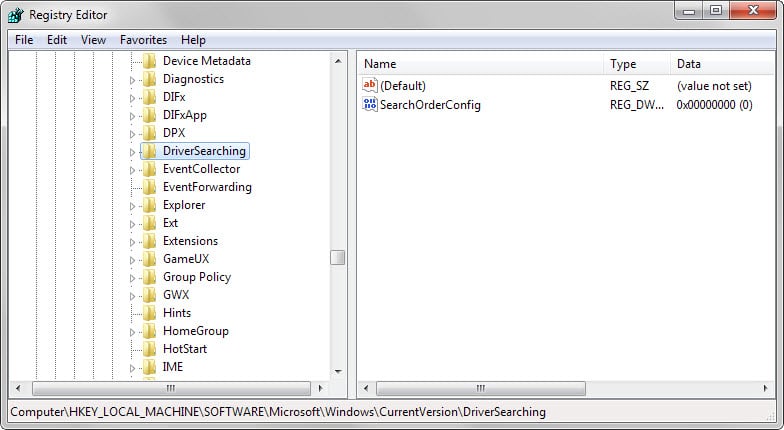Click the (Default) string value icon
Viewport: 784px width, 430px height.
[x=370, y=86]
